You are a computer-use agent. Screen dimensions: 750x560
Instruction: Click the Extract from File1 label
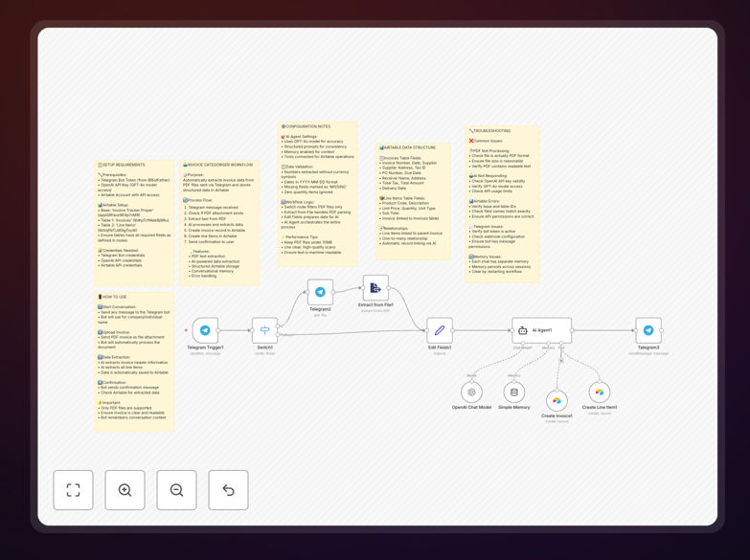coord(375,304)
